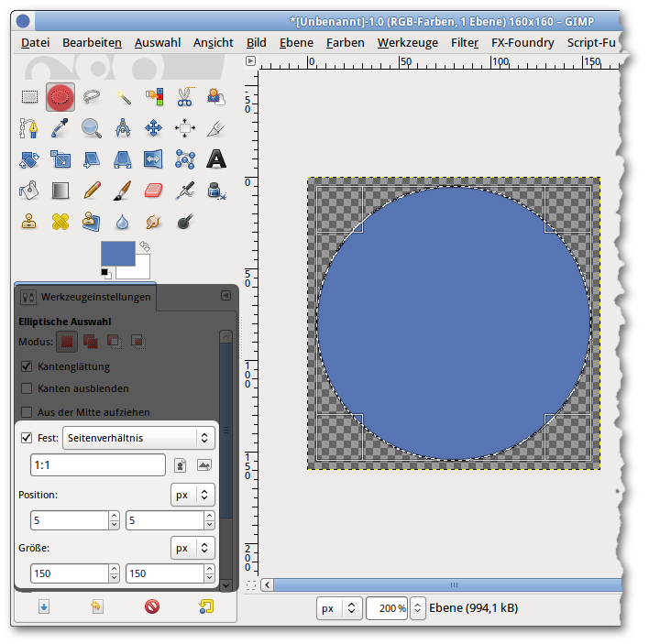This screenshot has height=644, width=649.
Task: Reset colors to default black and white
Action: coord(106,273)
